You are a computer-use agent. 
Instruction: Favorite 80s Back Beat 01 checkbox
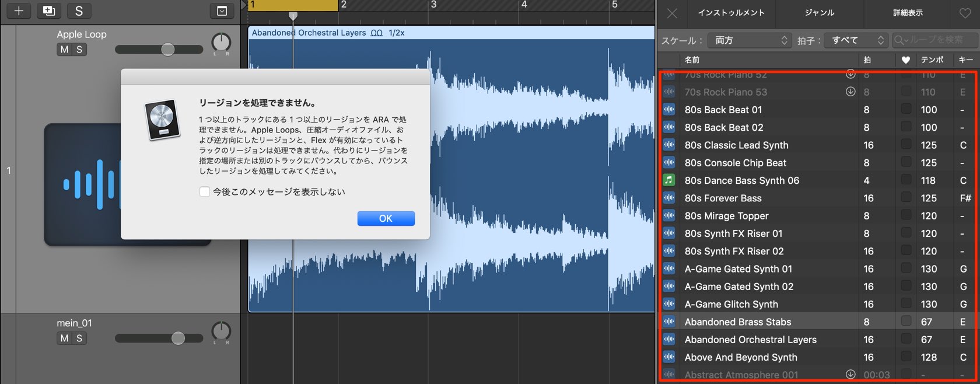tap(906, 109)
